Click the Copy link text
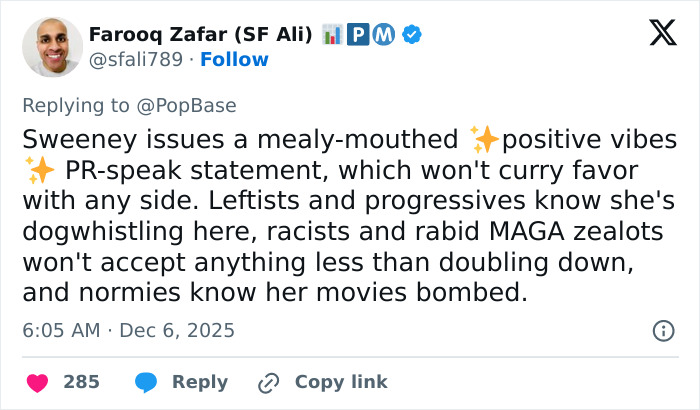This screenshot has width=700, height=410. coord(340,382)
